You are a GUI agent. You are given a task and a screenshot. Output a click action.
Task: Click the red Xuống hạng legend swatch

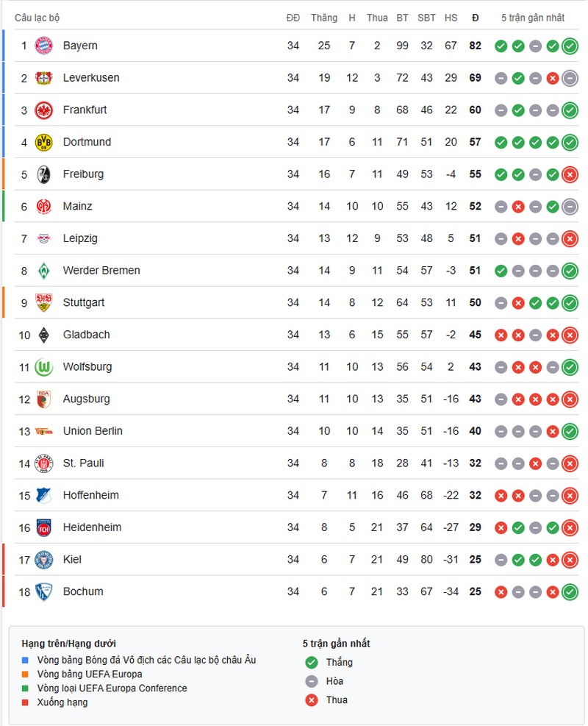(x=26, y=702)
